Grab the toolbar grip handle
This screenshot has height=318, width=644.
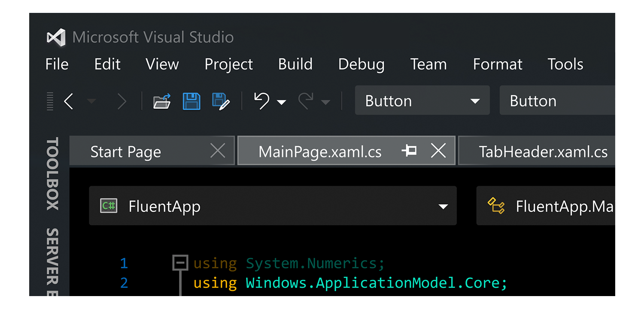tap(50, 102)
